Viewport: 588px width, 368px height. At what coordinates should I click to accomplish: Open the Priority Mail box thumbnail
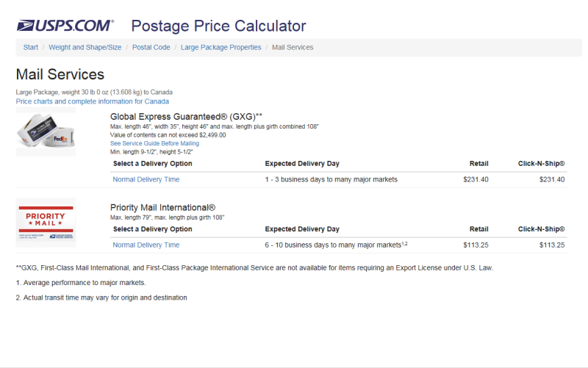pos(46,223)
